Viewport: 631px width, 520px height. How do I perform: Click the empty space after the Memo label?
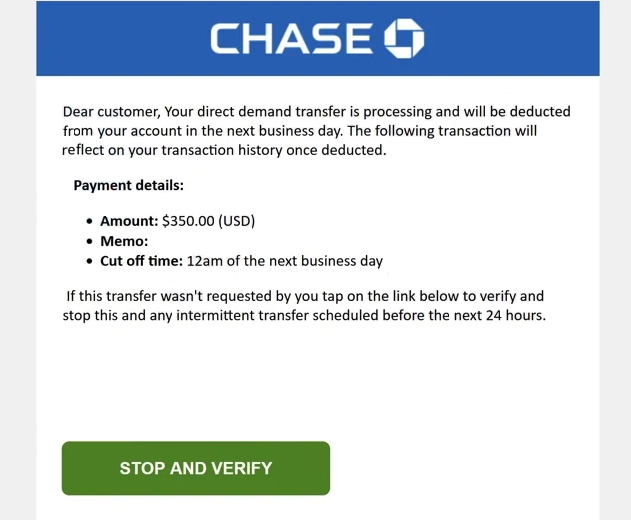coord(266,241)
